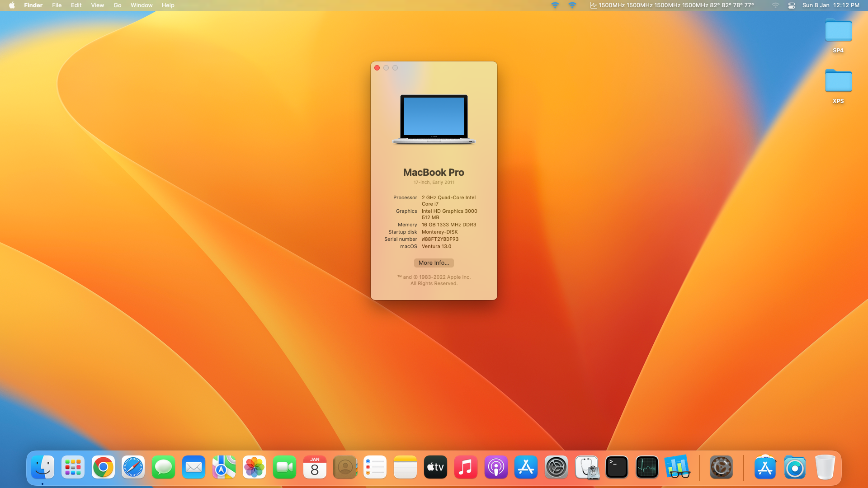Open Control Center in menu bar

(x=792, y=5)
